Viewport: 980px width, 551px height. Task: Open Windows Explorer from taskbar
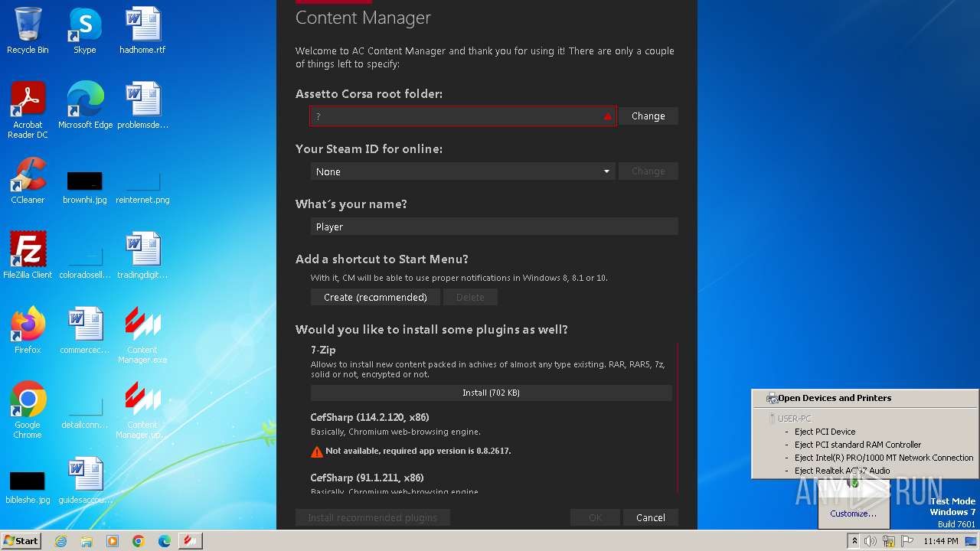pyautogui.click(x=87, y=541)
